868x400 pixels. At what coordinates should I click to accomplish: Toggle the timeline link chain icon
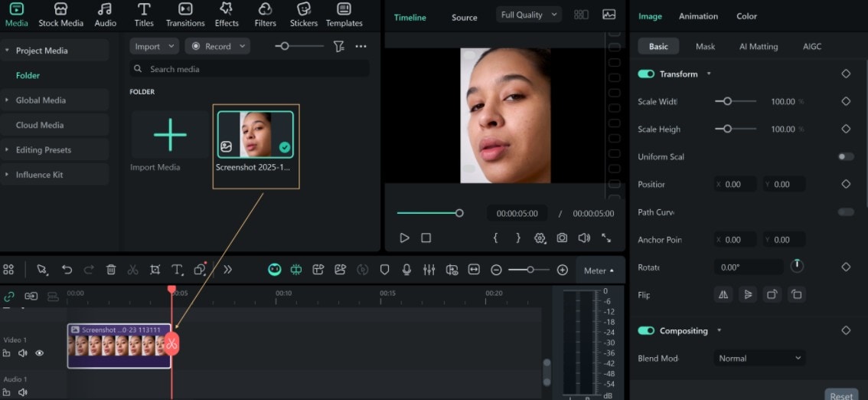coord(9,297)
